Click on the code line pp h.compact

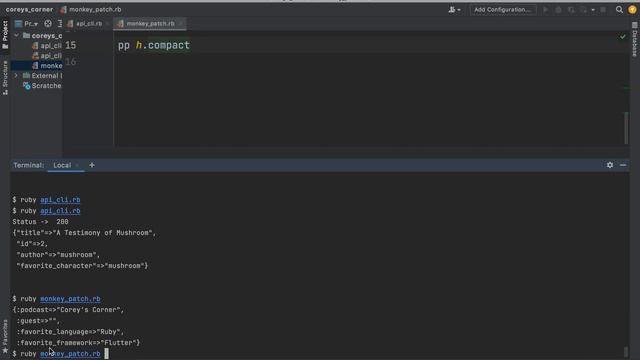click(154, 45)
